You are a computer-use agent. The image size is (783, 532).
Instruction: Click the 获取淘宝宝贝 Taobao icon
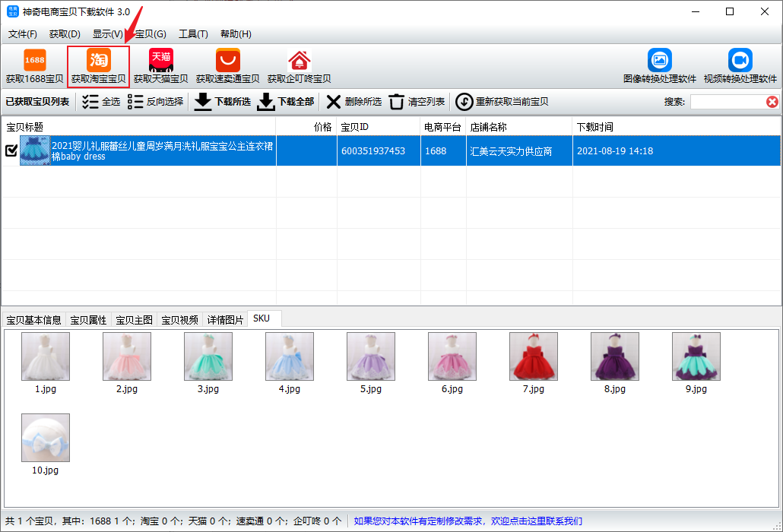(x=99, y=61)
